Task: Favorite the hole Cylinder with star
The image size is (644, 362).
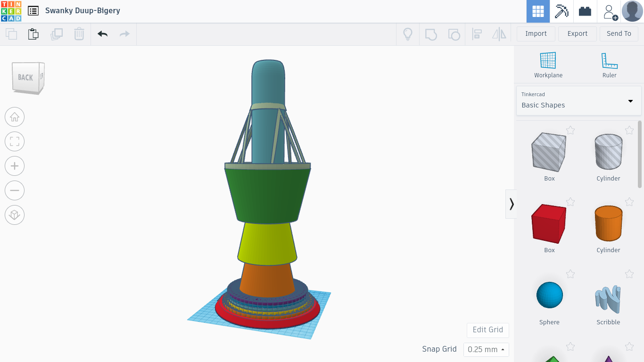Action: (629, 130)
